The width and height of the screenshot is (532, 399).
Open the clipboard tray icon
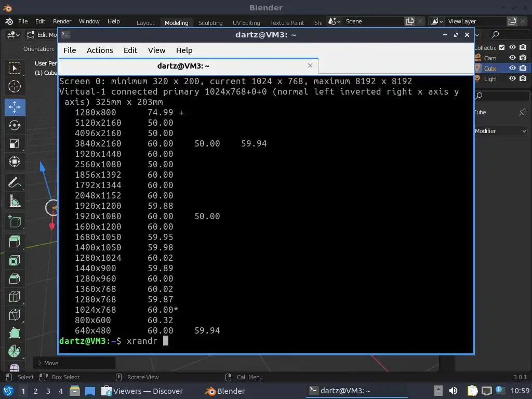[472, 391]
